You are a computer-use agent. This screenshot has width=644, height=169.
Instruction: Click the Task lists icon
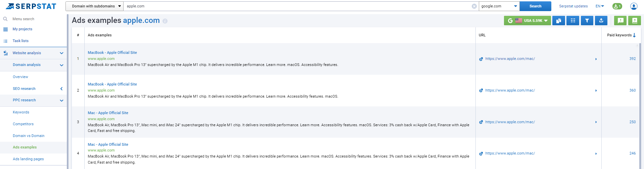5,41
